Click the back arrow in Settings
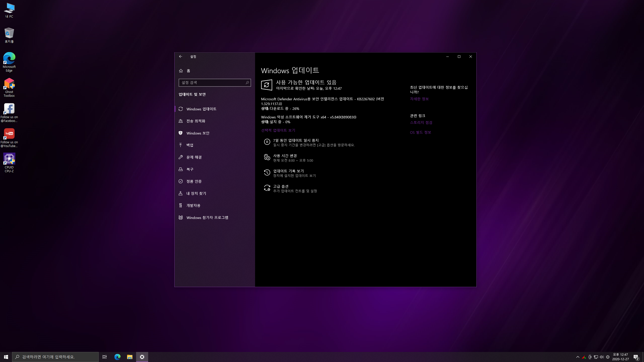The height and width of the screenshot is (362, 644). click(181, 57)
